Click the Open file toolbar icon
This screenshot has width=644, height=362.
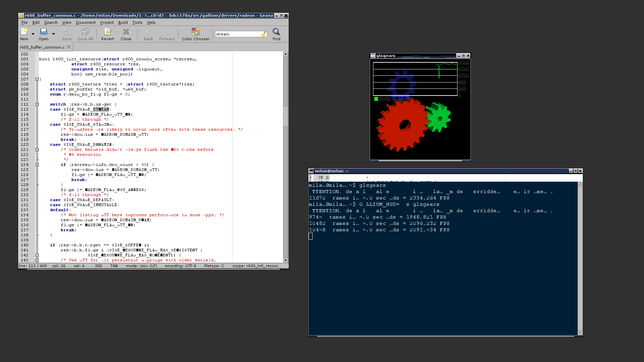(x=44, y=32)
